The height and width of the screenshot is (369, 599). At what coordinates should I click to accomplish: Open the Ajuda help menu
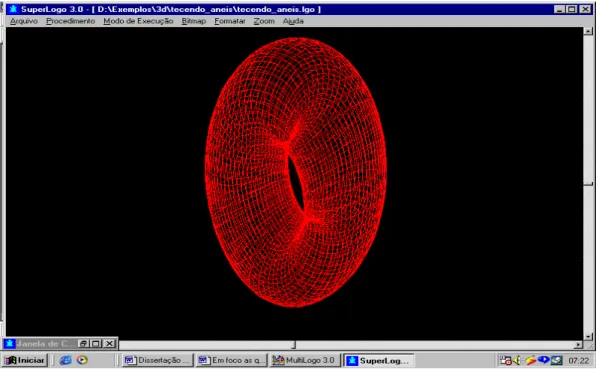tap(293, 21)
